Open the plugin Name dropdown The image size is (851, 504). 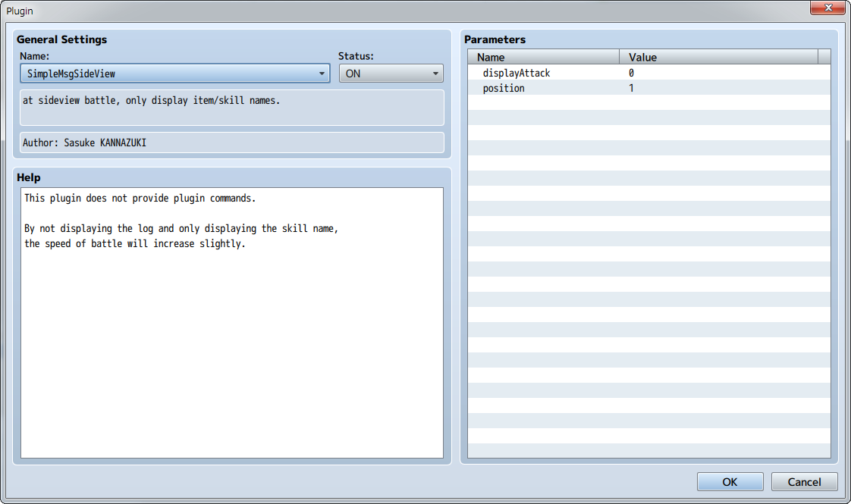click(174, 74)
